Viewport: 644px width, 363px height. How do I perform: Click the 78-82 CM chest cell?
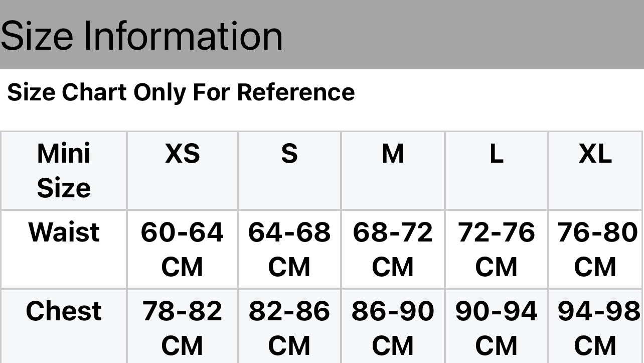tap(182, 327)
